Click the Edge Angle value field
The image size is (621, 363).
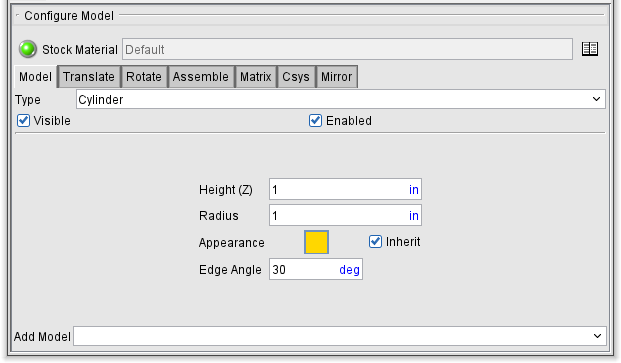pyautogui.click(x=316, y=270)
